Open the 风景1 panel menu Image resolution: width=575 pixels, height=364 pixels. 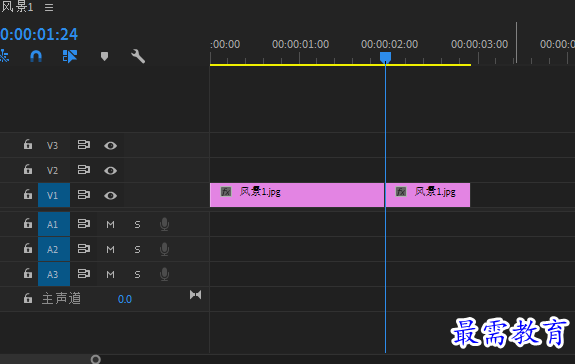point(49,7)
